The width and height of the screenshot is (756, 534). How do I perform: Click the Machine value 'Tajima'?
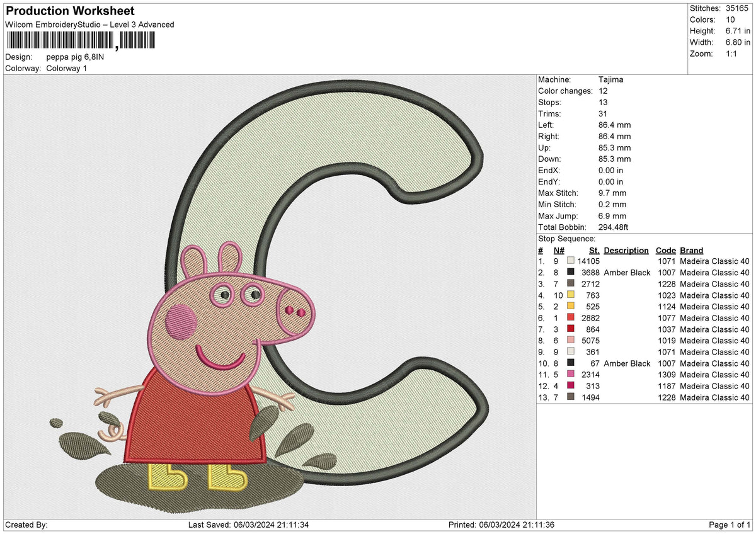pos(611,80)
